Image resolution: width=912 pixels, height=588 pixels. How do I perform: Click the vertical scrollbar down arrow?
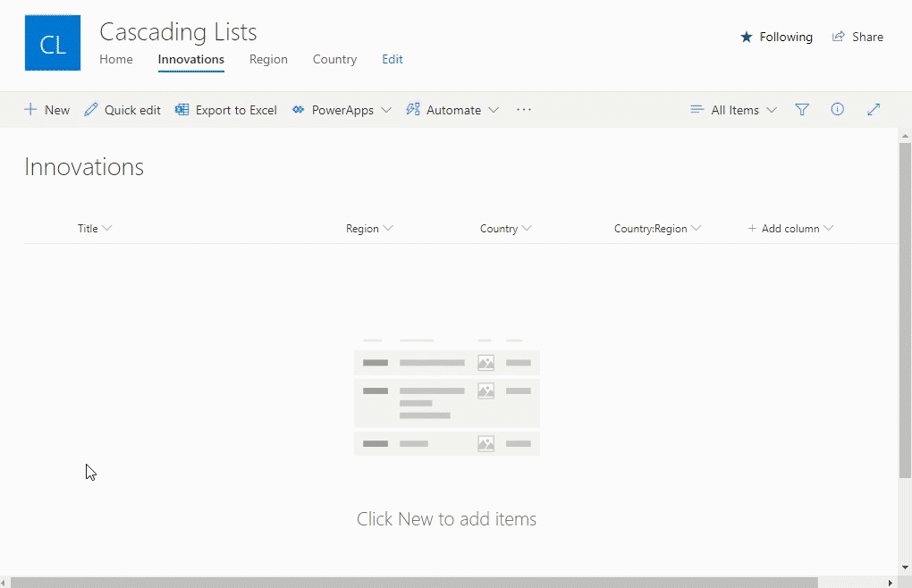click(905, 567)
